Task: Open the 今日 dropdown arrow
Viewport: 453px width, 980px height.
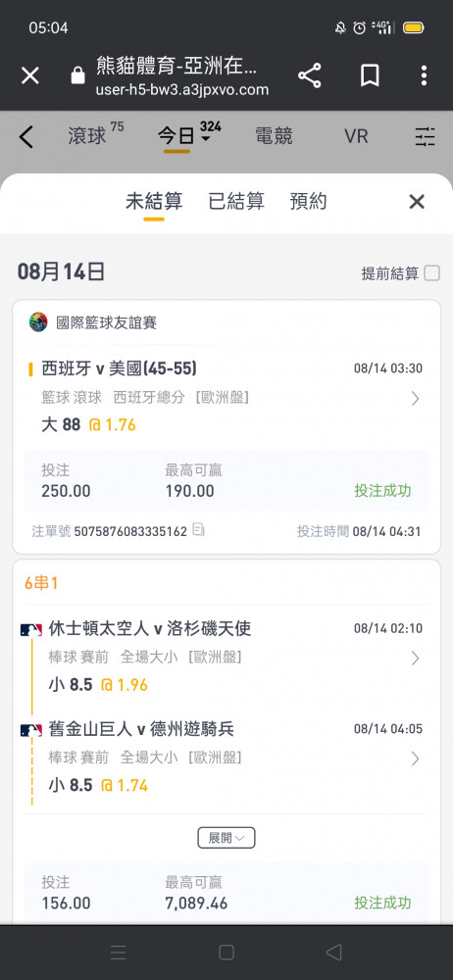Action: click(x=205, y=139)
